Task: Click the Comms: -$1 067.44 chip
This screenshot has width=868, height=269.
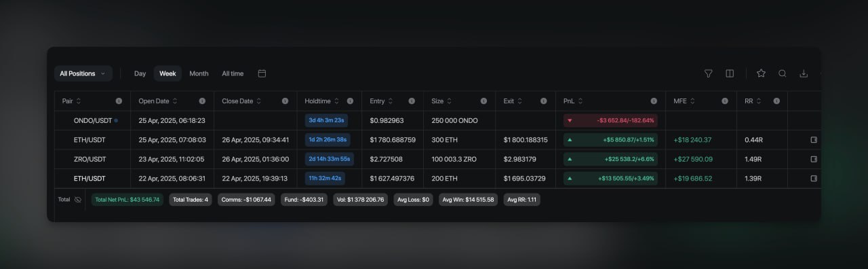Action: [246, 200]
